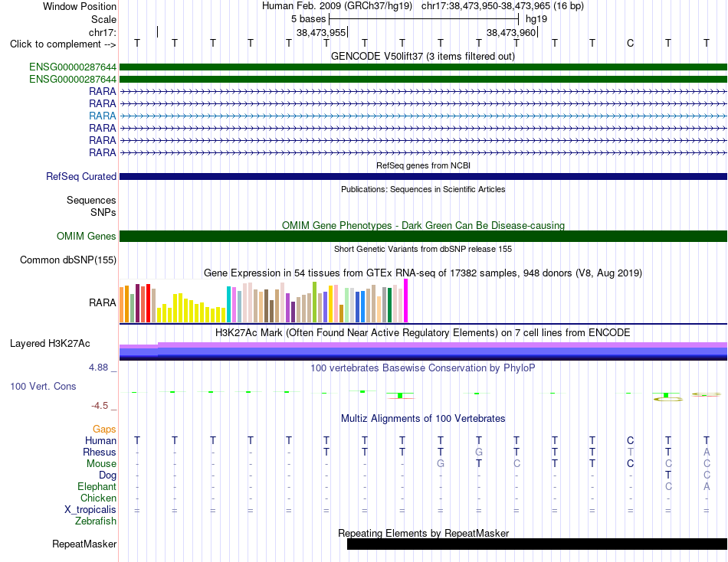Click the Chicken species label

click(98, 498)
